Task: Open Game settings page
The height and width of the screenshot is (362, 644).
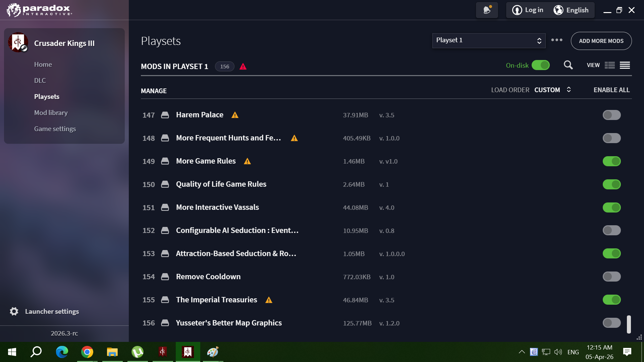Action: click(x=55, y=129)
